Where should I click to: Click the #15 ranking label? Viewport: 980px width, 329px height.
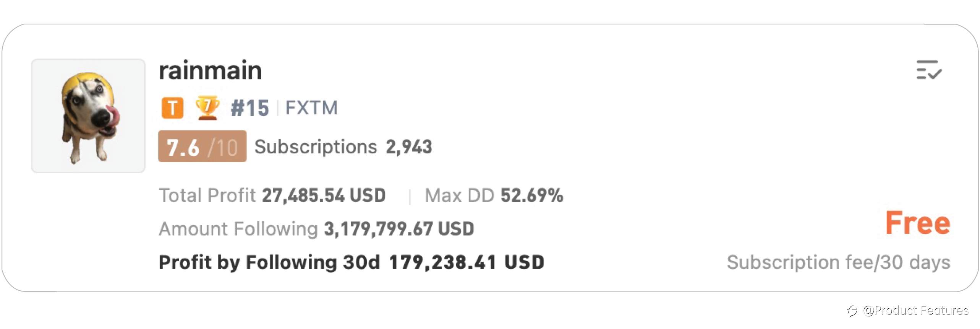point(250,108)
